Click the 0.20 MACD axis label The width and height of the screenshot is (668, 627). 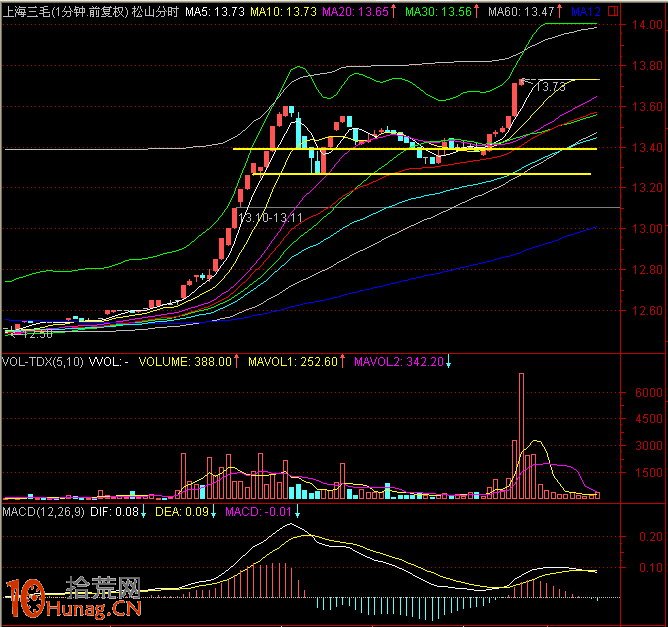click(x=651, y=537)
